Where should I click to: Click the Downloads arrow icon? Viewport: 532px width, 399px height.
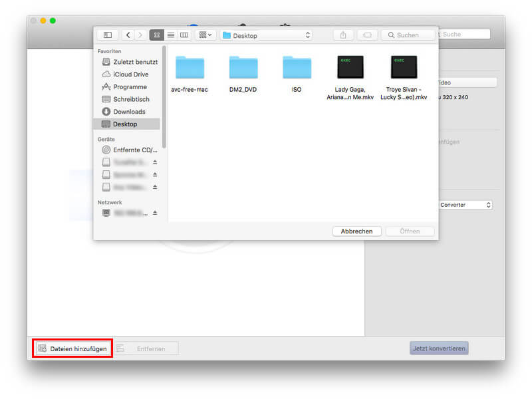click(x=106, y=112)
